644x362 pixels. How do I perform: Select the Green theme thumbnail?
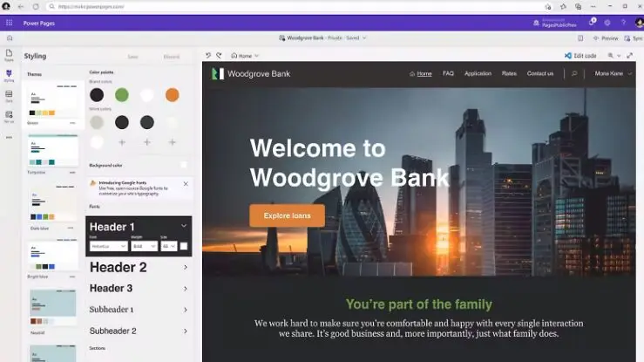click(x=53, y=100)
